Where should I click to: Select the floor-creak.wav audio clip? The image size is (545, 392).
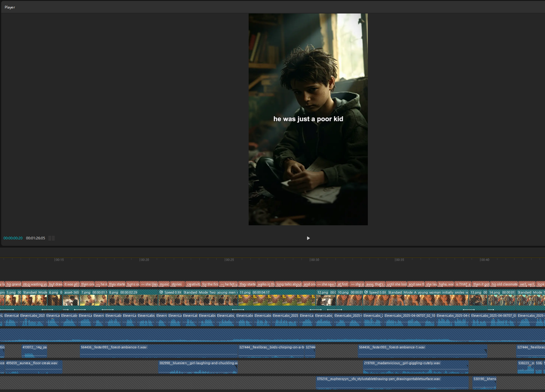pyautogui.click(x=34, y=367)
